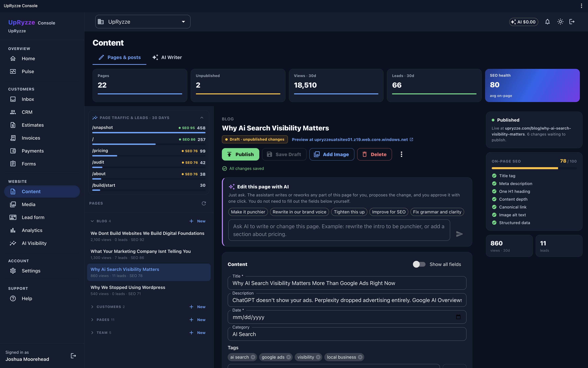Open 'We Dont Build Websites' post
The width and height of the screenshot is (588, 368).
[x=149, y=236]
